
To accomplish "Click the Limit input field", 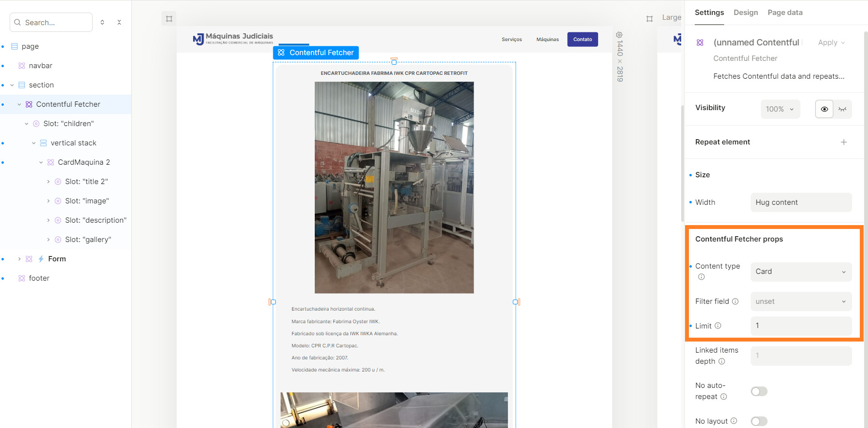I will coord(800,326).
